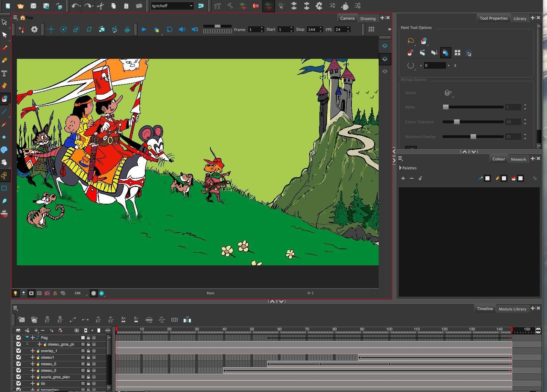Open a scene with the folder icon
The height and width of the screenshot is (392, 547).
pos(20,6)
